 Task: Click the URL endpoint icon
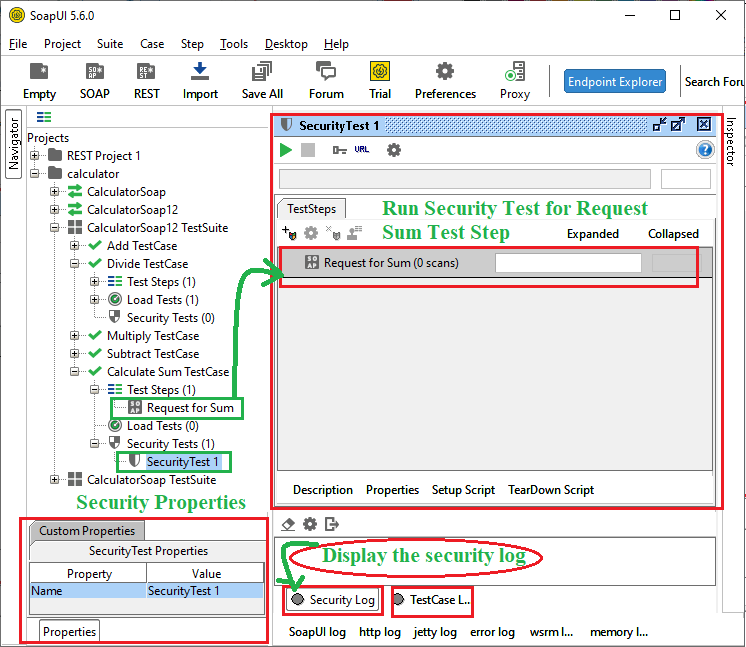(362, 149)
